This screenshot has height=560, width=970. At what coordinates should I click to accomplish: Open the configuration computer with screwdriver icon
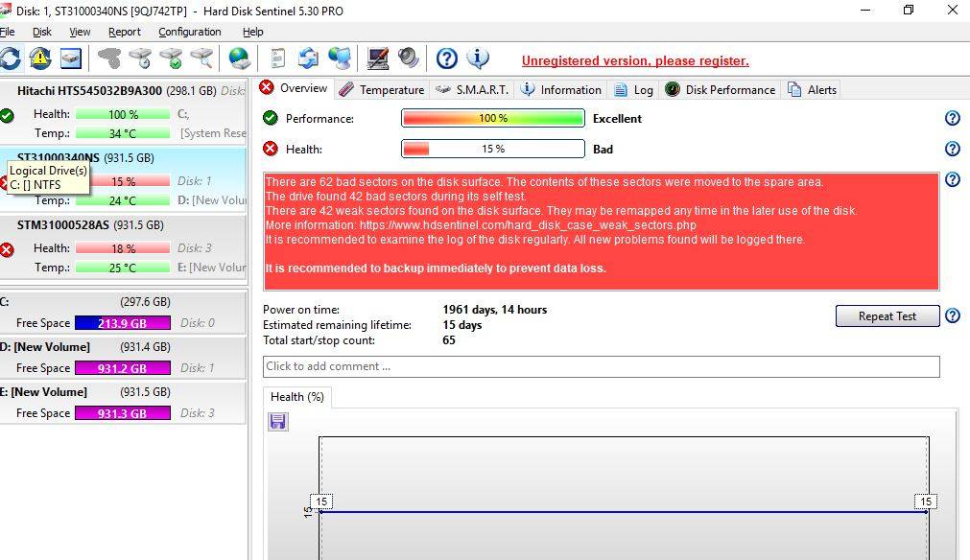click(x=377, y=58)
